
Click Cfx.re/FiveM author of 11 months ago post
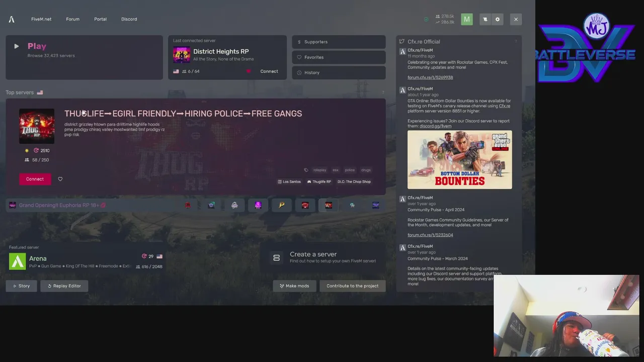420,50
